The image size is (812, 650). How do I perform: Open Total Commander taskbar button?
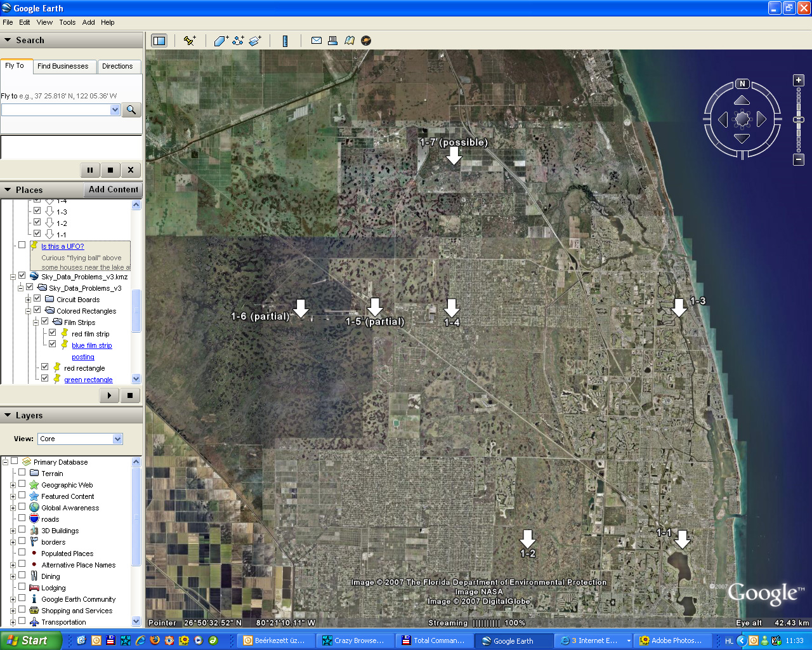434,640
